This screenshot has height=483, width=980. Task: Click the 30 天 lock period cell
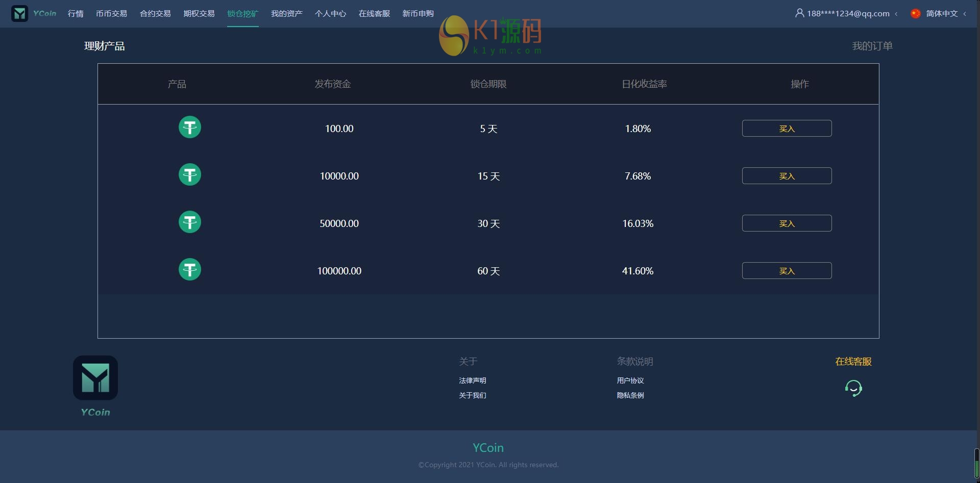(488, 224)
